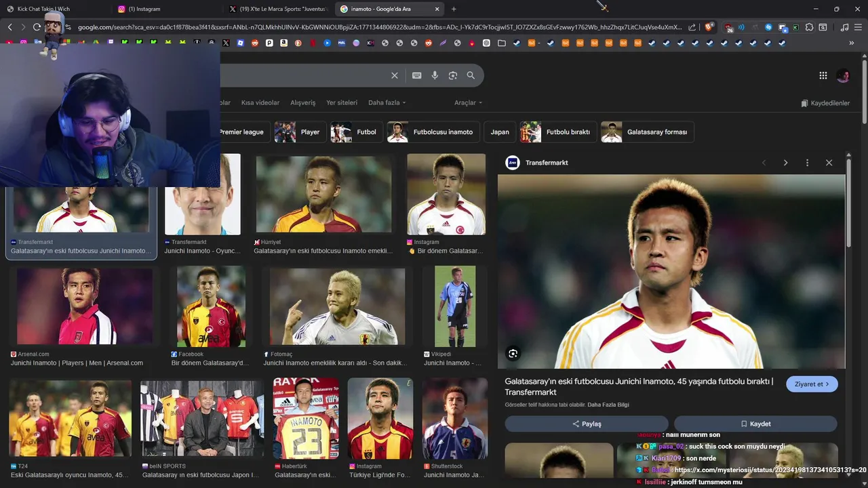Filter by 'Premier league' chip

tap(242, 132)
